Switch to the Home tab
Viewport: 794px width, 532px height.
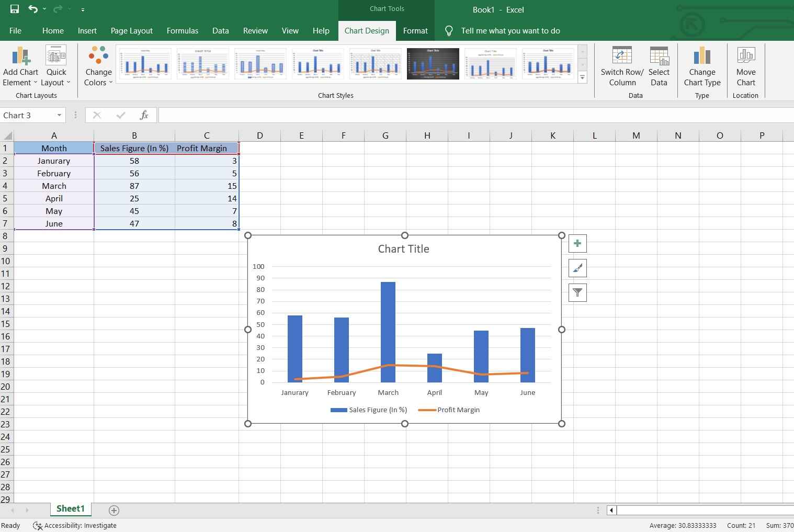tap(53, 31)
